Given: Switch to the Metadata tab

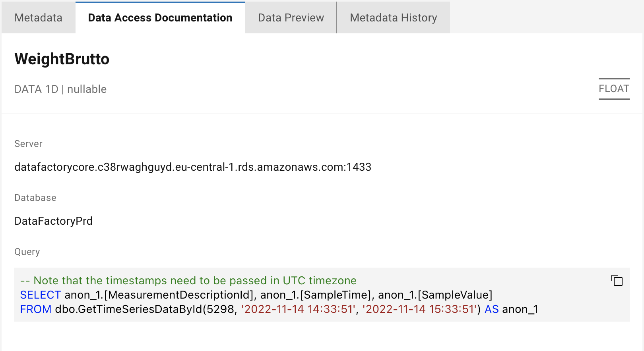Looking at the screenshot, I should 38,18.
